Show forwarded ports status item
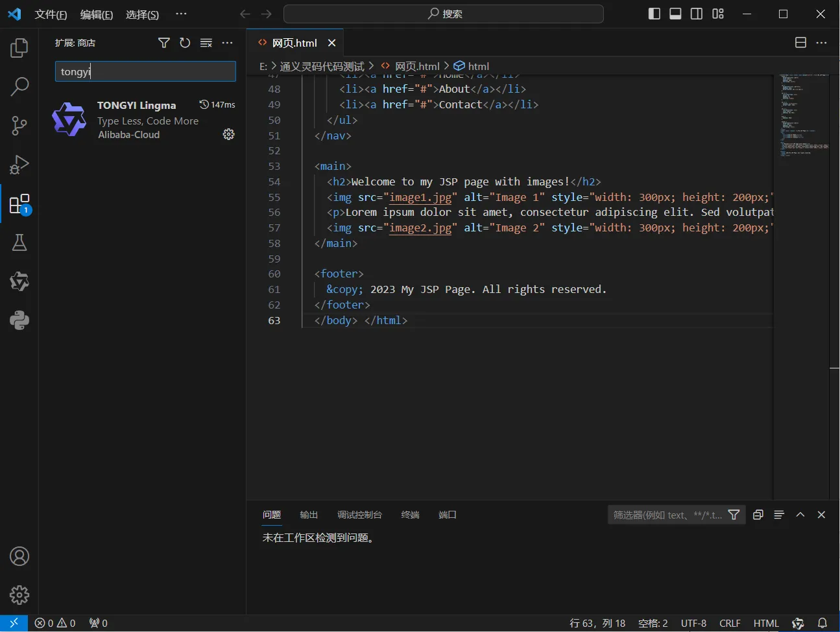Screen dimensions: 840x632 (x=99, y=623)
